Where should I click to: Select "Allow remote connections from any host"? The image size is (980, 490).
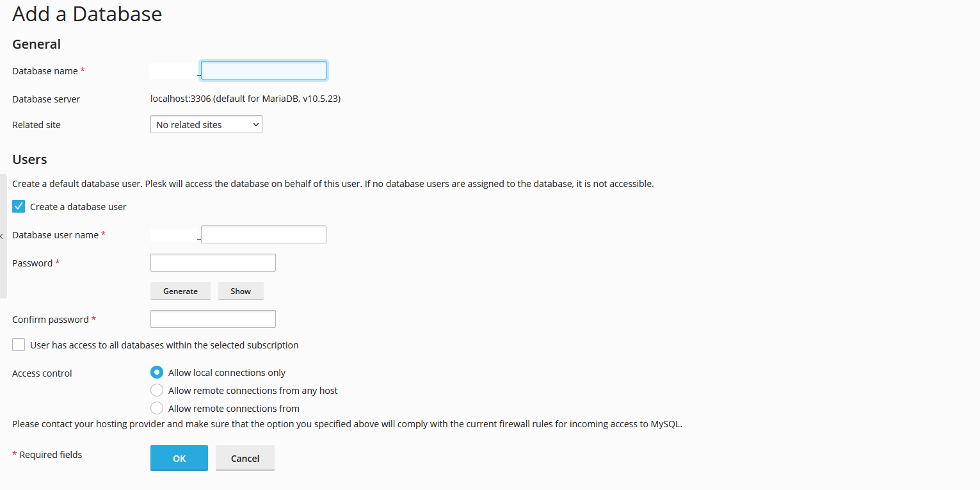click(157, 390)
